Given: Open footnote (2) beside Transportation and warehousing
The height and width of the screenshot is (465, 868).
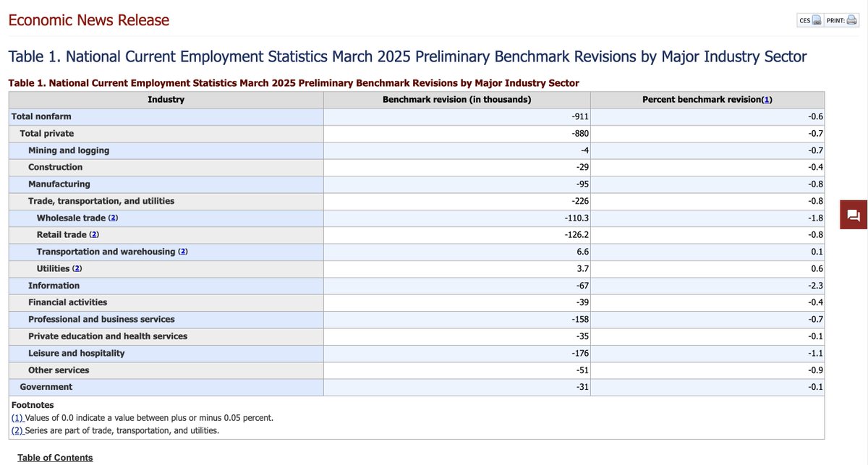Looking at the screenshot, I should click(x=183, y=252).
